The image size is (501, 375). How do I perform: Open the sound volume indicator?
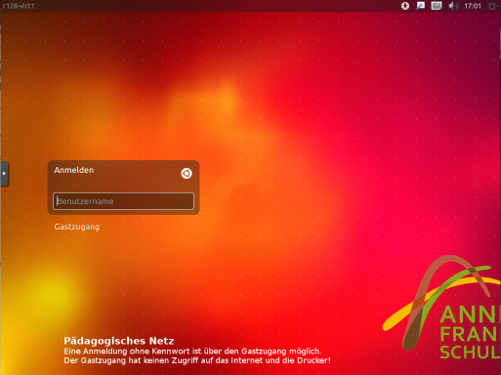tap(453, 6)
